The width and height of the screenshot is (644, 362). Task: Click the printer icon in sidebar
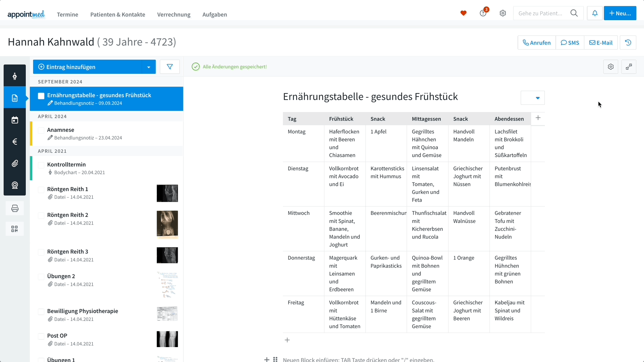pyautogui.click(x=15, y=208)
